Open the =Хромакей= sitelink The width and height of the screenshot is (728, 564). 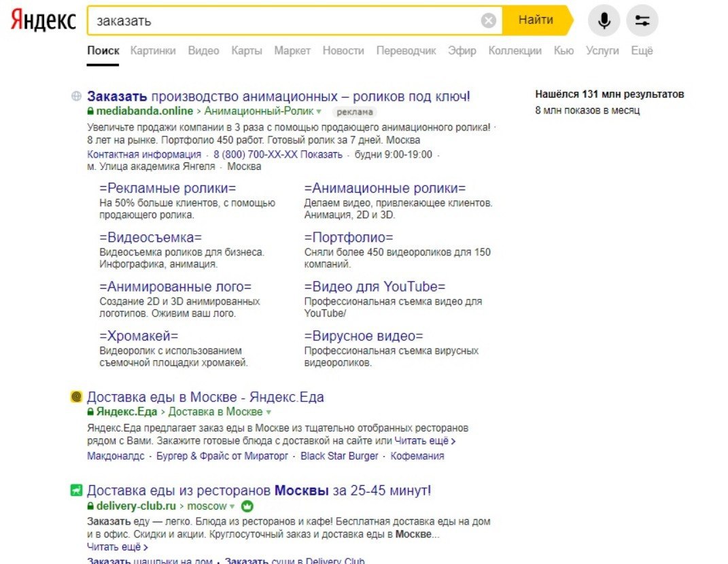(x=139, y=336)
